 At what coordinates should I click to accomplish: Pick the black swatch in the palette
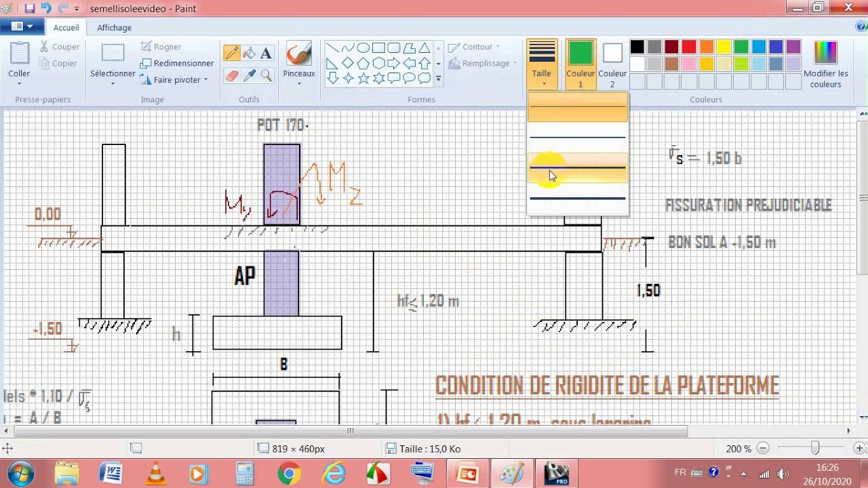coord(637,47)
